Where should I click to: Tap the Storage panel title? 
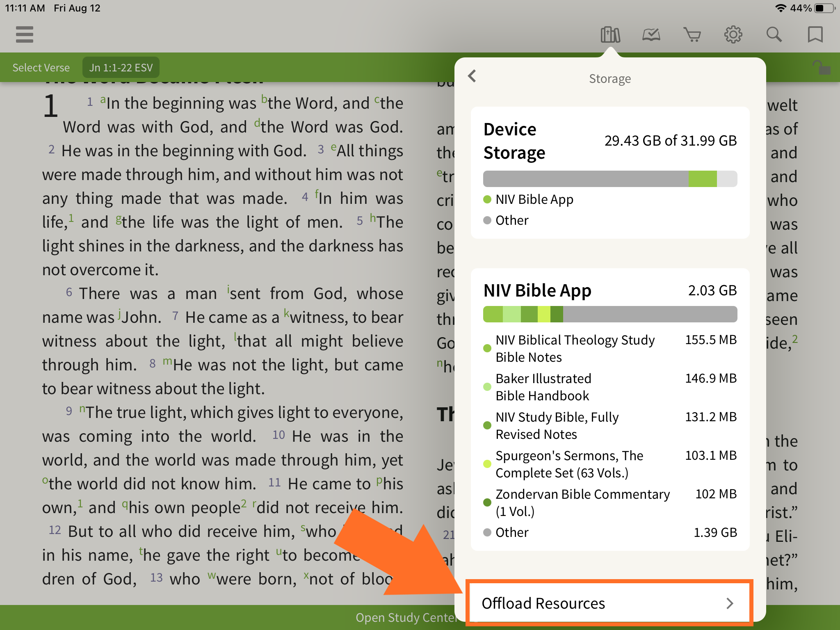[x=610, y=78]
